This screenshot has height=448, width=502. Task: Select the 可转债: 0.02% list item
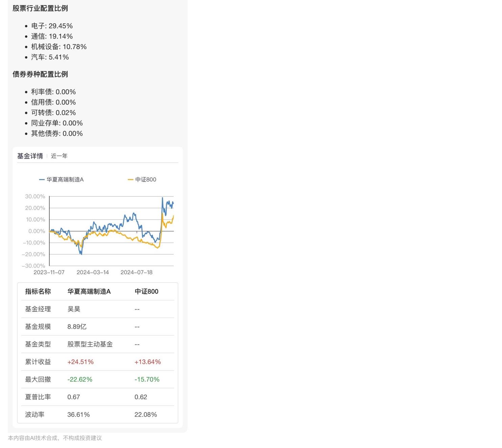click(x=53, y=113)
